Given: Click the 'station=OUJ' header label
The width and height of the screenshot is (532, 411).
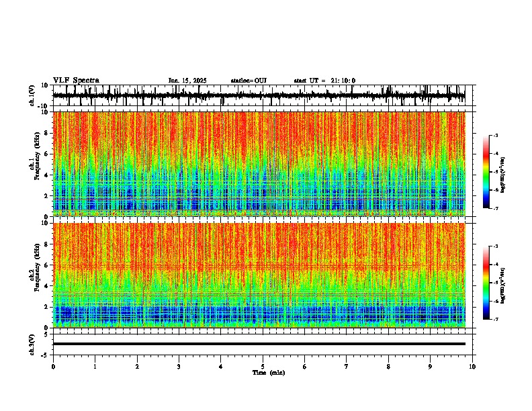Looking at the screenshot, I should coord(249,81).
